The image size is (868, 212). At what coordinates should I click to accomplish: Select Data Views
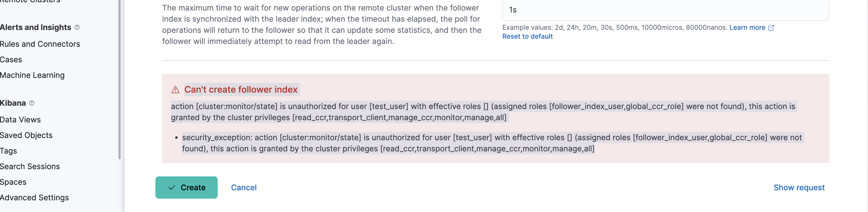pos(20,119)
